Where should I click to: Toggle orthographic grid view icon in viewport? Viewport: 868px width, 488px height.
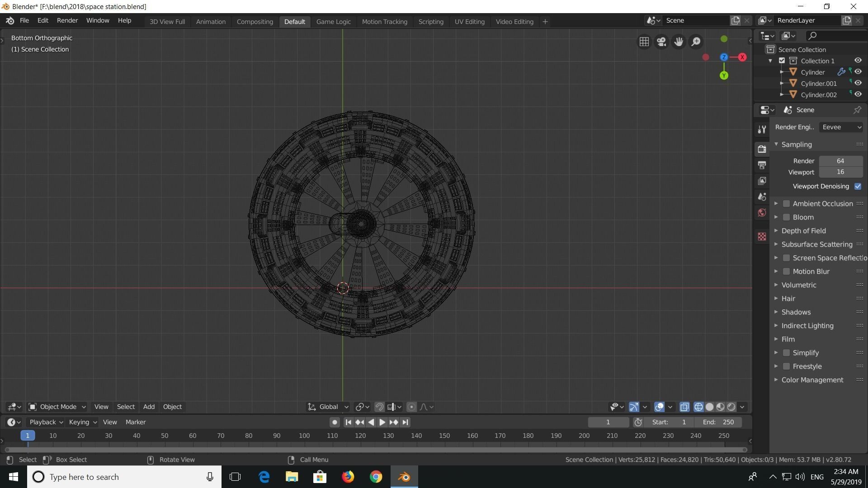click(644, 42)
